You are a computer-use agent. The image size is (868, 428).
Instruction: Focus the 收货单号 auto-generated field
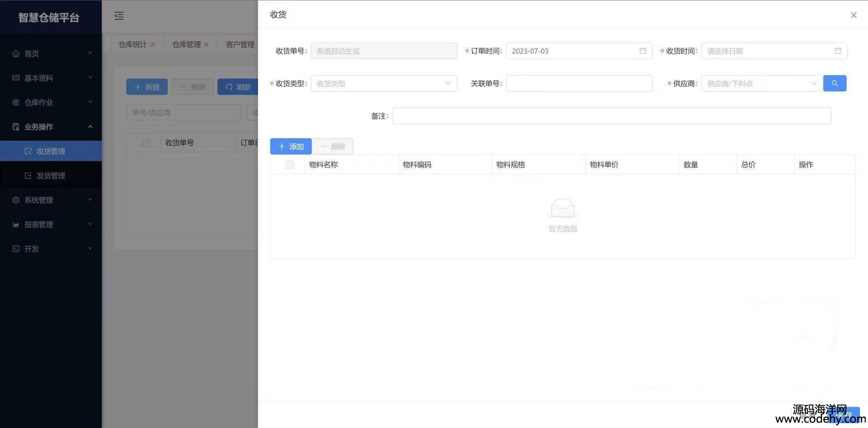coord(384,51)
